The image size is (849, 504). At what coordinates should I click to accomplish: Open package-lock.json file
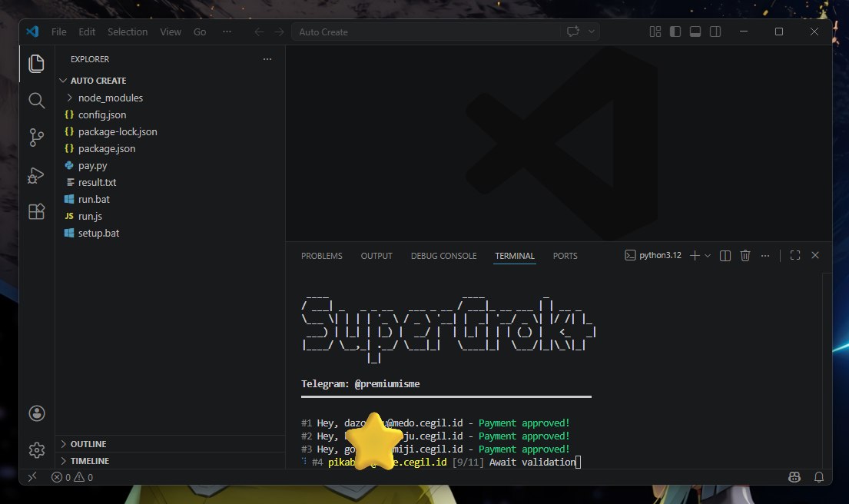coord(170,131)
